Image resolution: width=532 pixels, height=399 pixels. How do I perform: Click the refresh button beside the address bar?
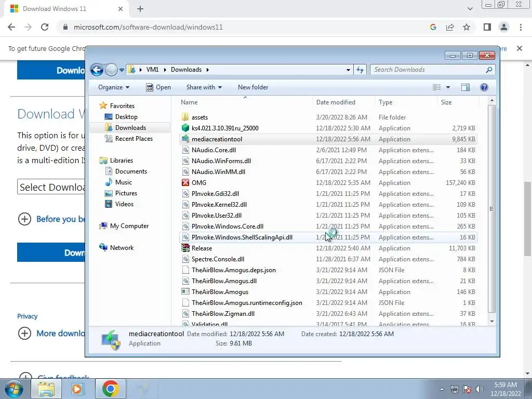point(360,70)
